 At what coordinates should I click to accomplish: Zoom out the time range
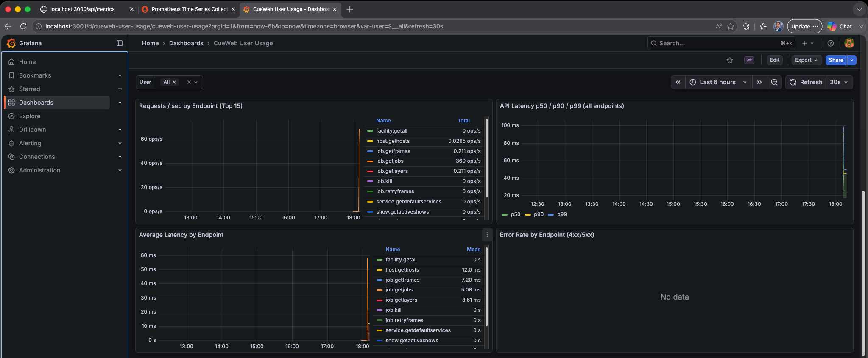click(x=774, y=82)
